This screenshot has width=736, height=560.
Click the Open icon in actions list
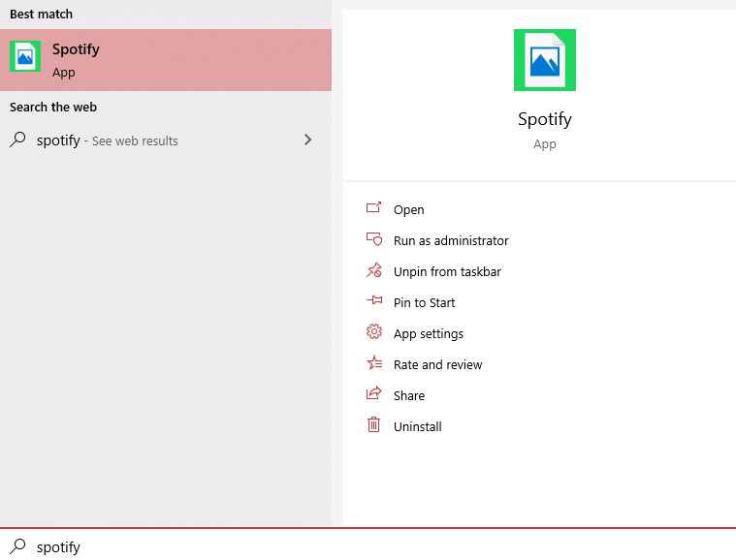click(x=373, y=207)
